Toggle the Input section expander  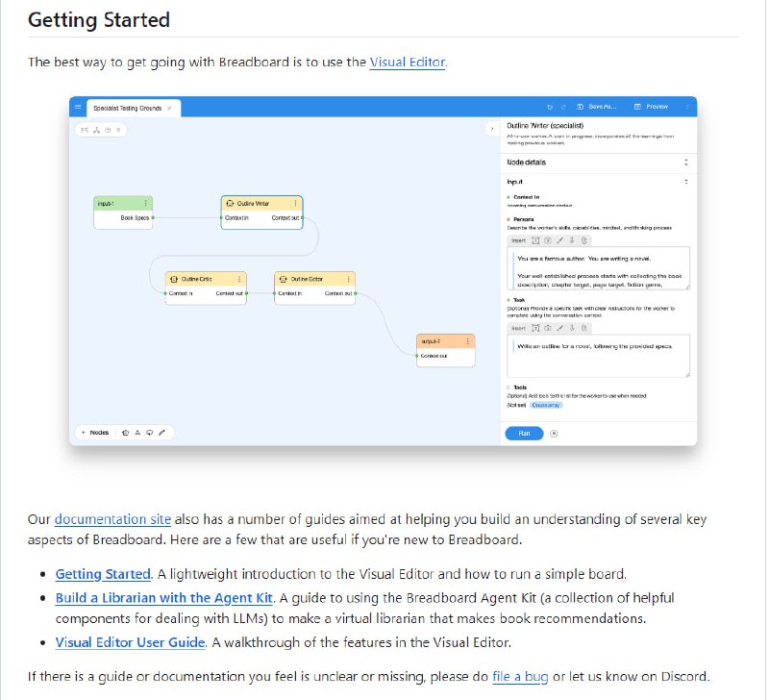pyautogui.click(x=686, y=181)
